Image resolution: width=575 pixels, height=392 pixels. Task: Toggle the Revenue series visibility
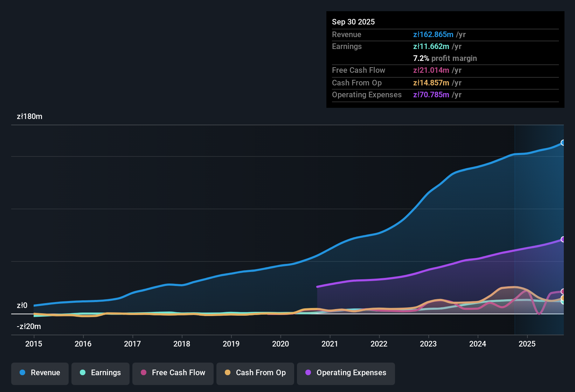pyautogui.click(x=40, y=373)
